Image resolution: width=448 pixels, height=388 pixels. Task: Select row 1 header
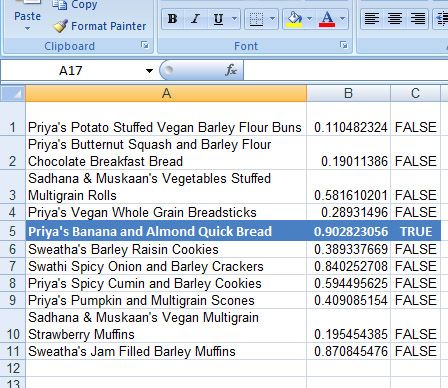pyautogui.click(x=13, y=119)
